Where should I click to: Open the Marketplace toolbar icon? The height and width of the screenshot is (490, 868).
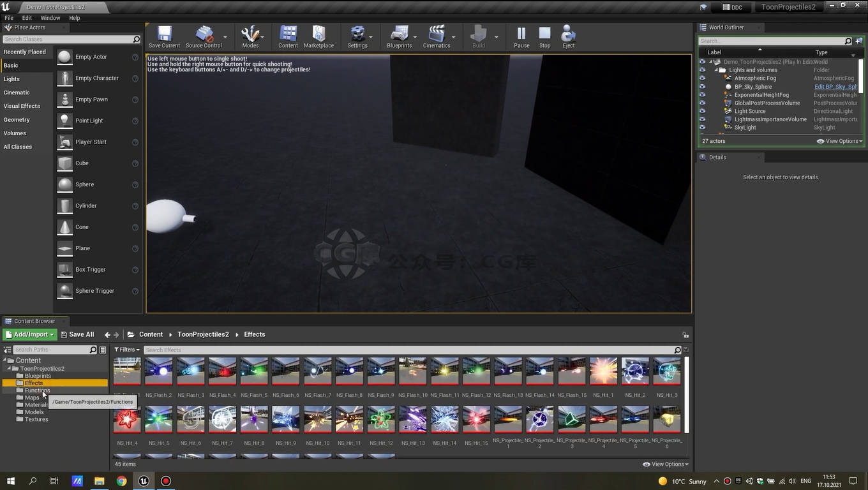pyautogui.click(x=318, y=36)
